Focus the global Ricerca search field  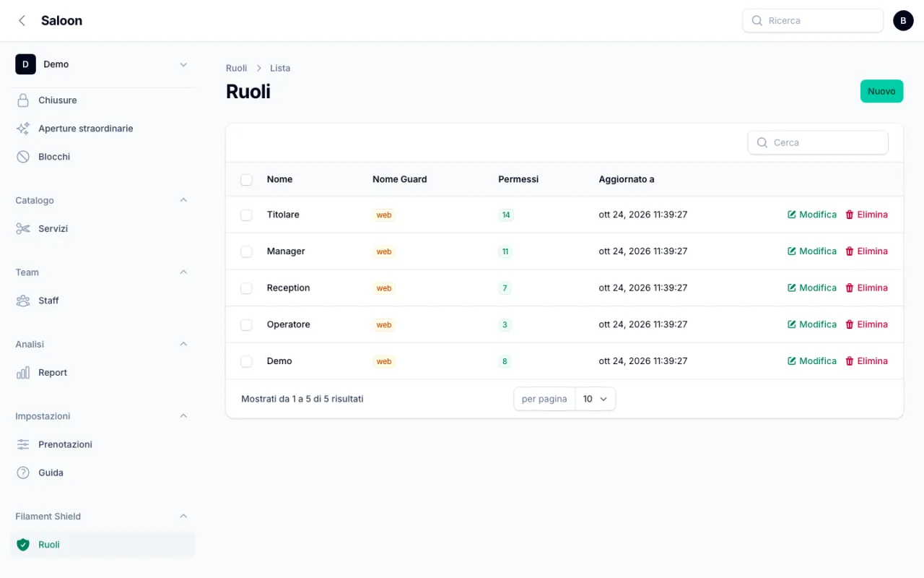[x=813, y=21]
